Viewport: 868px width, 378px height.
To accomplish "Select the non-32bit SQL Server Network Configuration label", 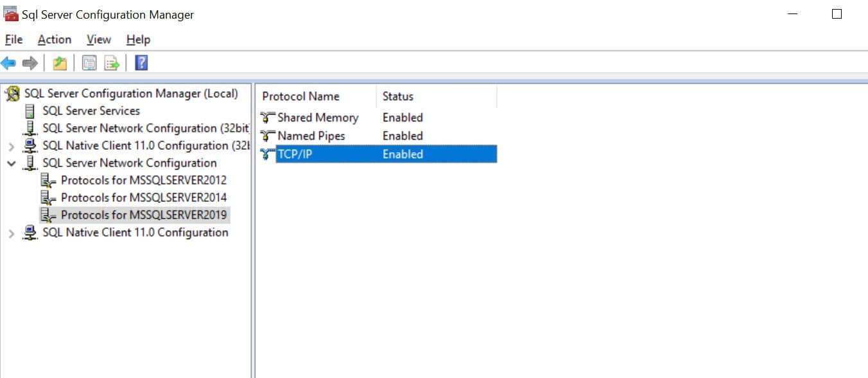I will click(130, 163).
